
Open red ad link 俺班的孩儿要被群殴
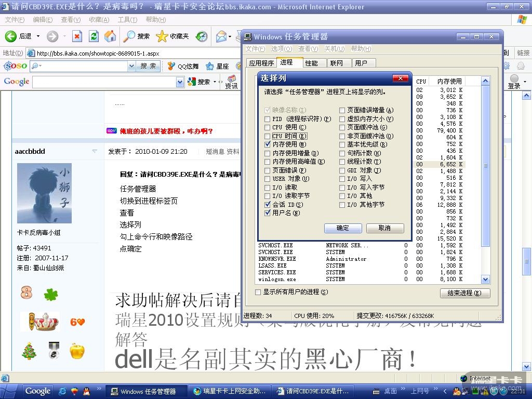click(166, 131)
